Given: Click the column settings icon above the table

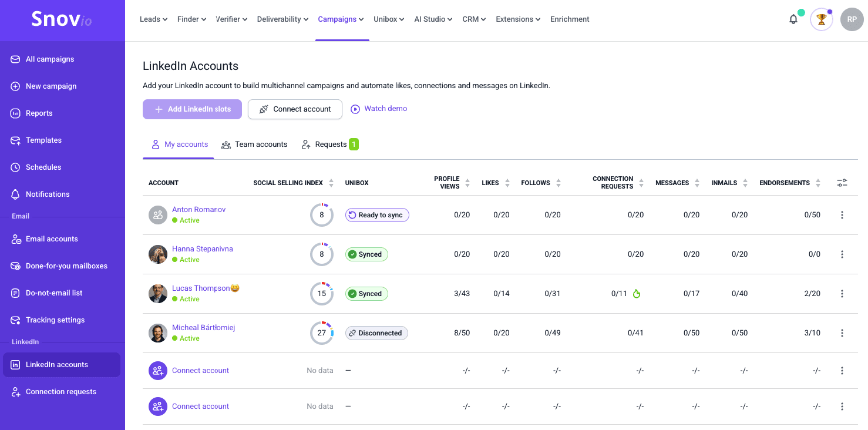Looking at the screenshot, I should [842, 183].
